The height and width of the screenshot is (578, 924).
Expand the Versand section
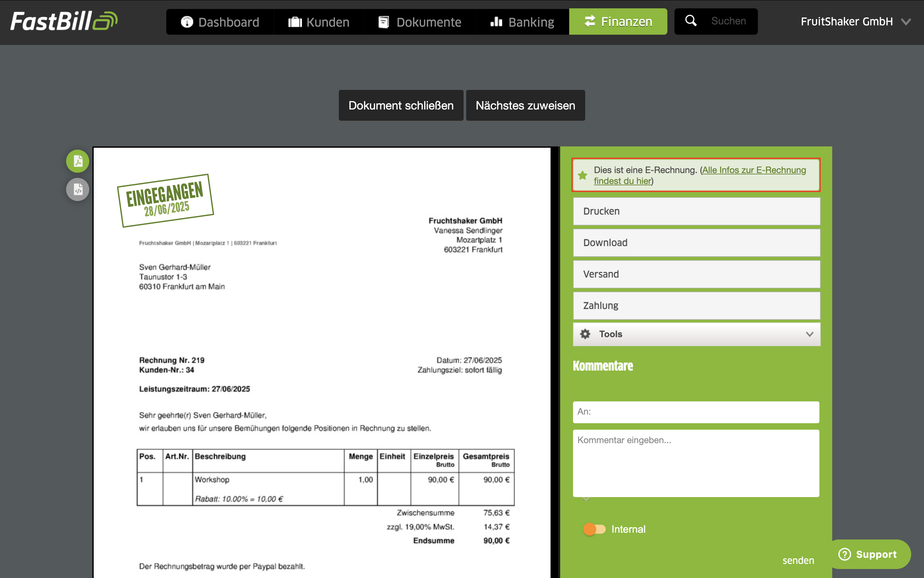(x=697, y=274)
